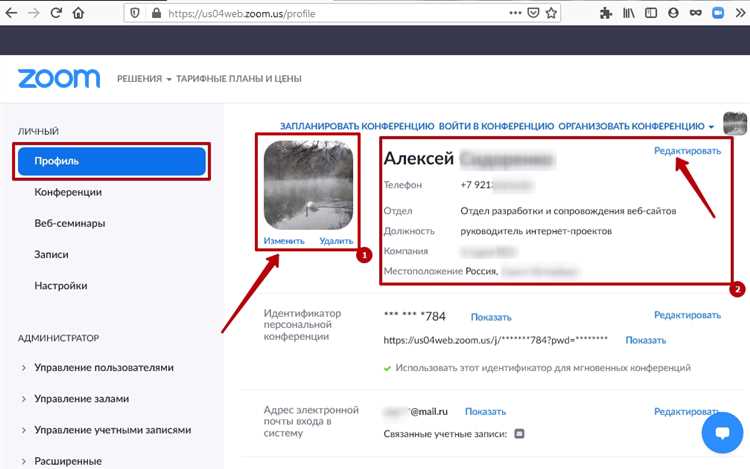The image size is (750, 469).
Task: Click ЗАПЛАНИРОВАТЬ КОНФЕРЕНЦИЮ link
Action: click(x=357, y=126)
